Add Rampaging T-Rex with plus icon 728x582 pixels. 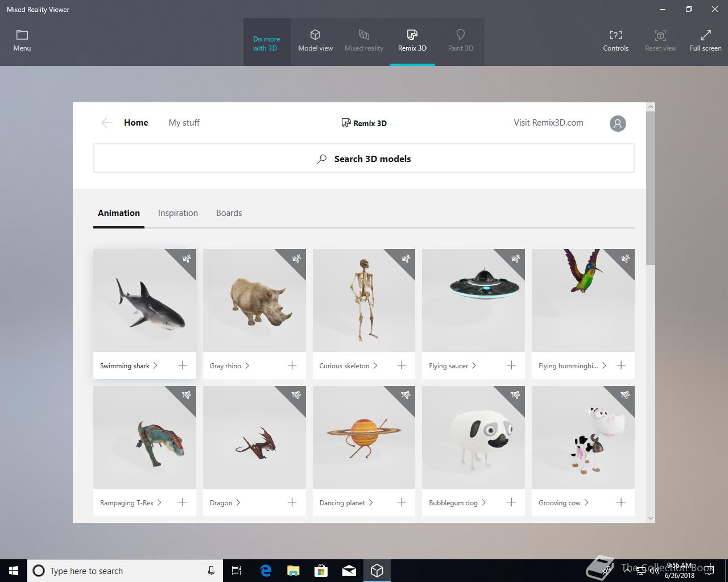click(183, 502)
